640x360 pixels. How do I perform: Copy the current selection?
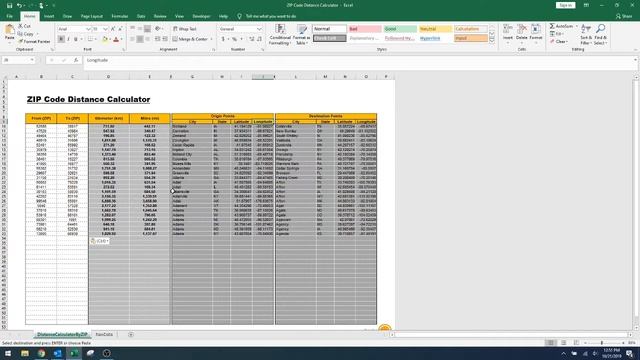coord(25,34)
